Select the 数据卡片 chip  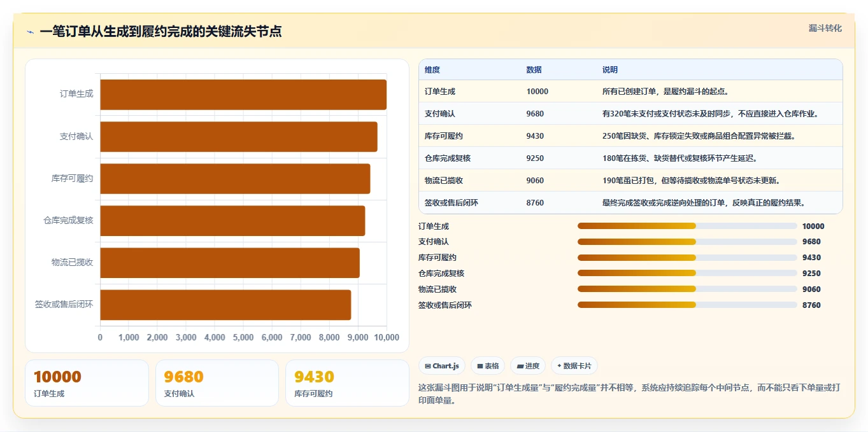574,366
